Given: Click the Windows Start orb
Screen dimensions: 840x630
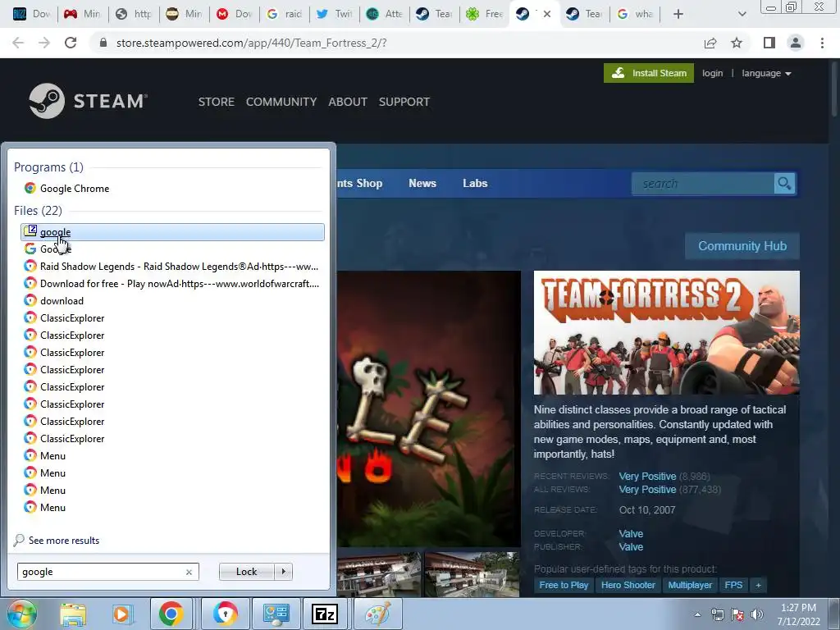Looking at the screenshot, I should pyautogui.click(x=21, y=614).
